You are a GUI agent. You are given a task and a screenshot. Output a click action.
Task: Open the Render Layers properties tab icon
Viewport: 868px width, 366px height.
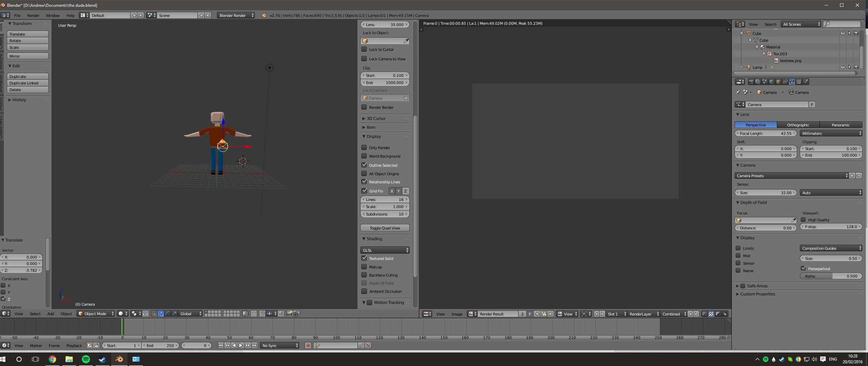[x=758, y=82]
